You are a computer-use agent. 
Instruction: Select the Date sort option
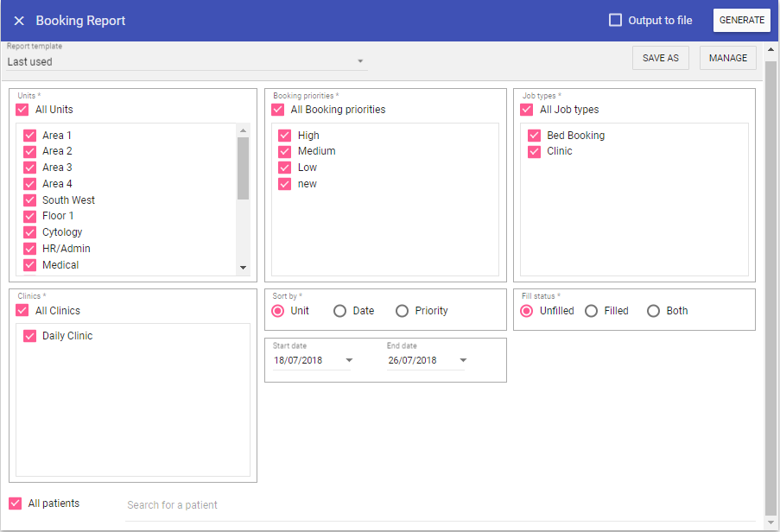point(340,311)
